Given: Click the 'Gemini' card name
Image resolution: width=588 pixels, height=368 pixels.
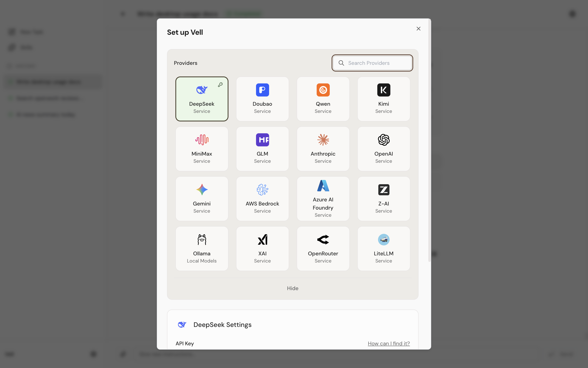Looking at the screenshot, I should (x=202, y=204).
